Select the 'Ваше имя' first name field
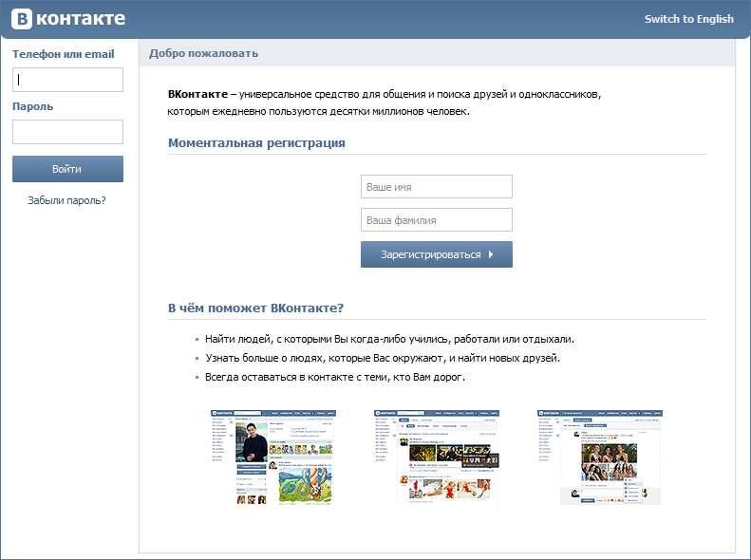The width and height of the screenshot is (751, 560). [436, 187]
